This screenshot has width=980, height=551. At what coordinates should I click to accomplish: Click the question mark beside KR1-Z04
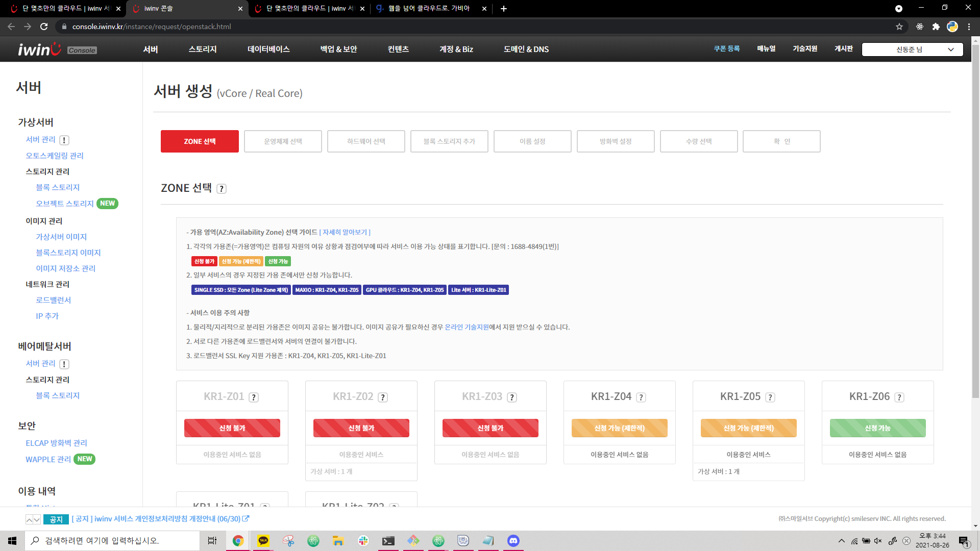tap(641, 397)
